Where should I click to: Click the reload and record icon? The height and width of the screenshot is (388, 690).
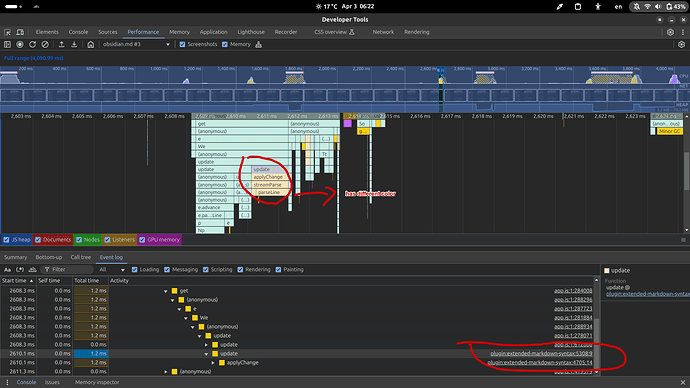tap(32, 44)
